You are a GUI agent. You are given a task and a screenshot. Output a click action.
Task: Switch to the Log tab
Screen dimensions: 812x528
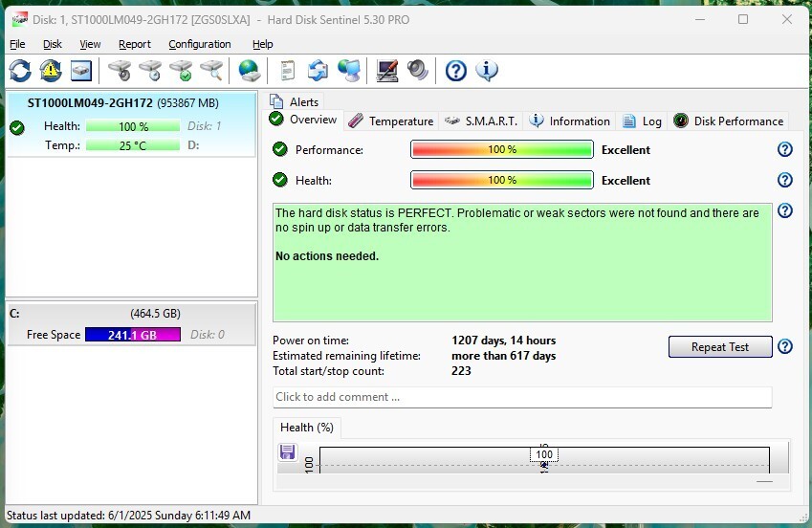tap(642, 121)
